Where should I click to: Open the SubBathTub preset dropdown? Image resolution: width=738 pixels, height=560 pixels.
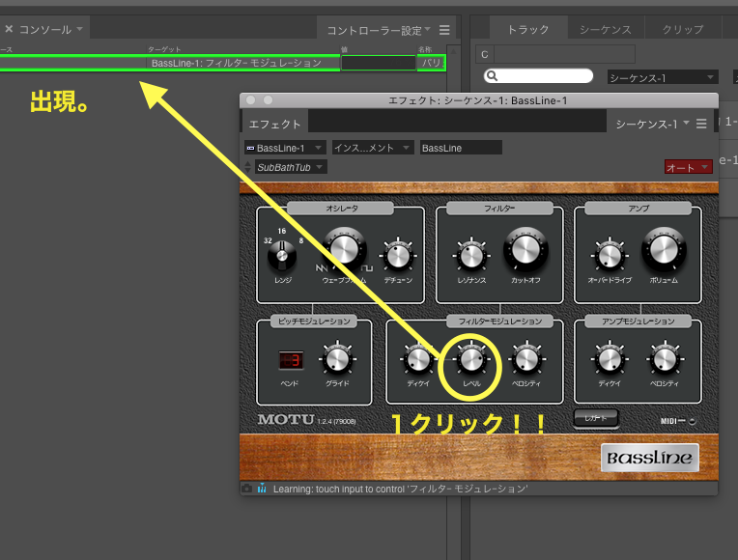point(291,167)
